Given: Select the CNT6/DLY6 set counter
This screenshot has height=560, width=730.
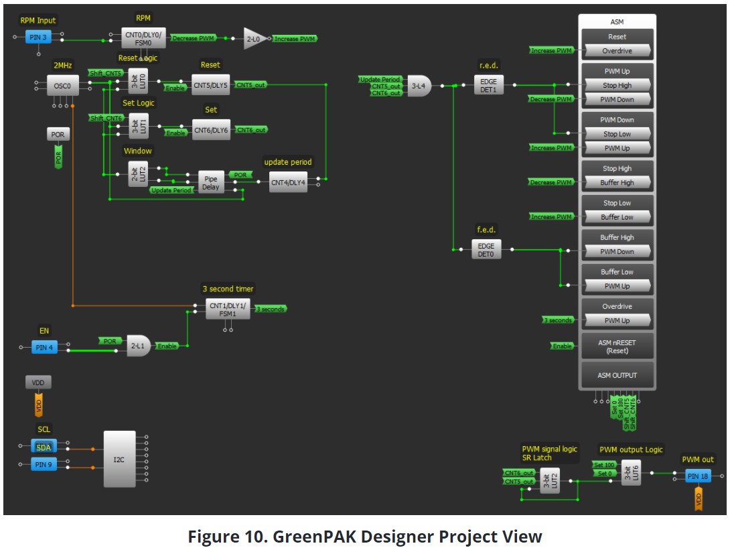Looking at the screenshot, I should coord(211,130).
